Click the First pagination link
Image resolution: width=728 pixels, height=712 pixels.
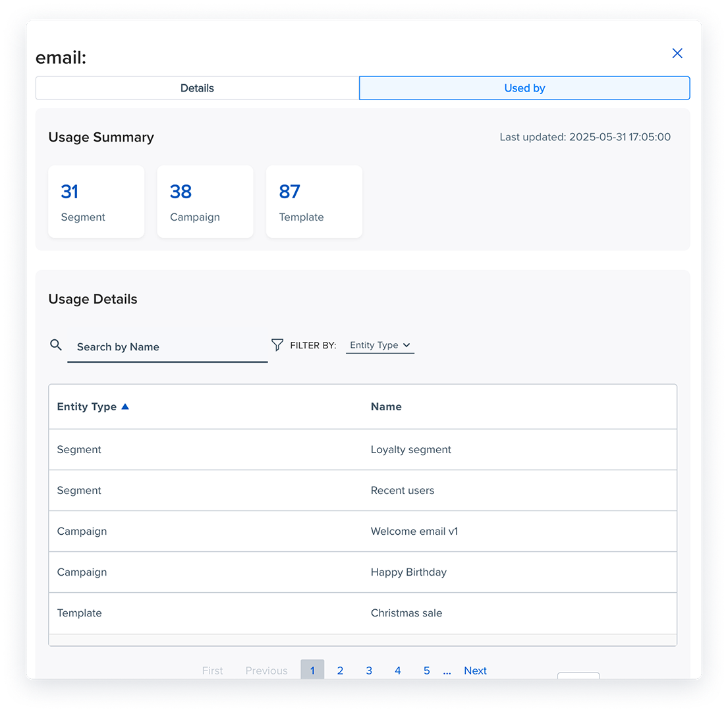(213, 671)
